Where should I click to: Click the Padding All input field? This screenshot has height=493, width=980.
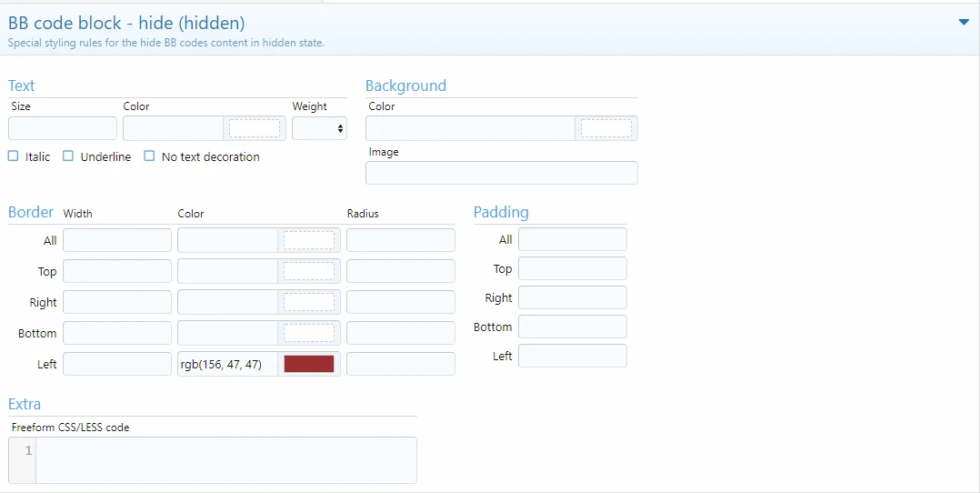[x=572, y=239]
